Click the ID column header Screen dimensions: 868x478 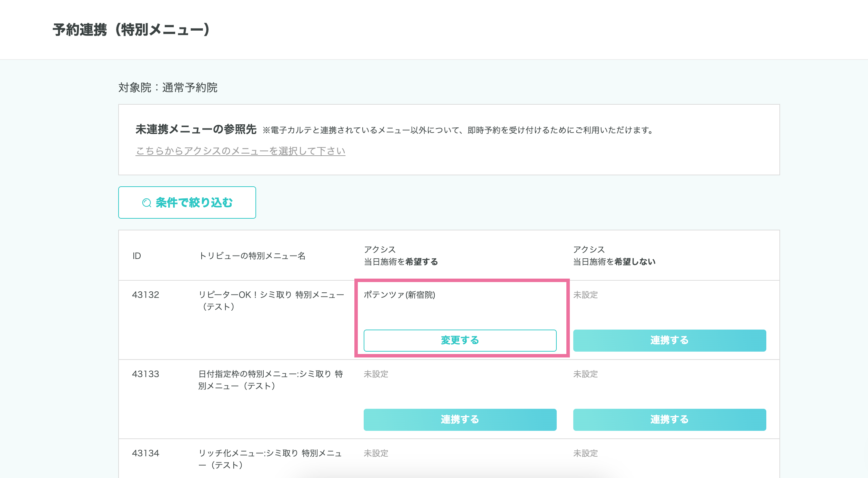tap(137, 256)
